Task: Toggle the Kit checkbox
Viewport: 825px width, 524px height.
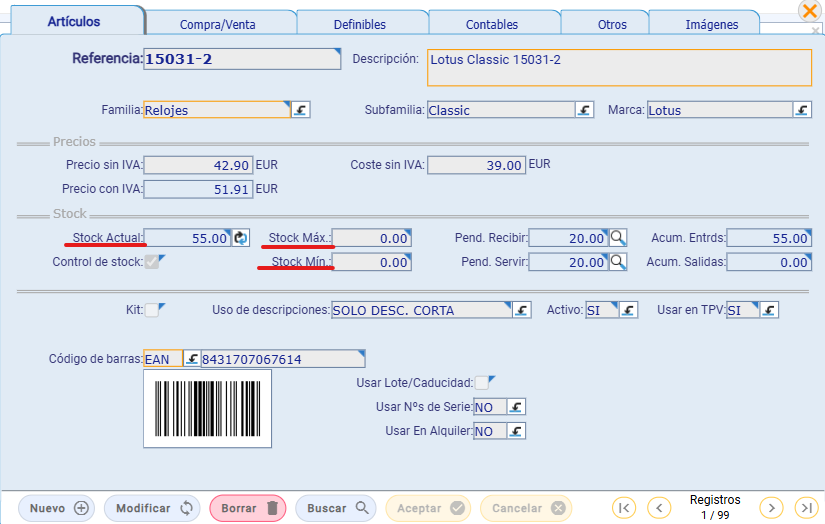Action: point(152,310)
